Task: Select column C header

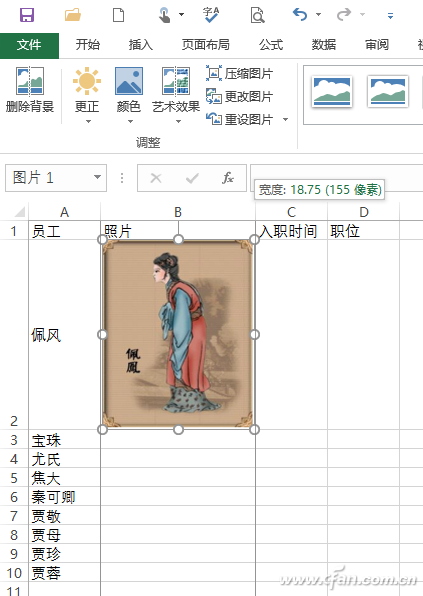Action: point(292,212)
